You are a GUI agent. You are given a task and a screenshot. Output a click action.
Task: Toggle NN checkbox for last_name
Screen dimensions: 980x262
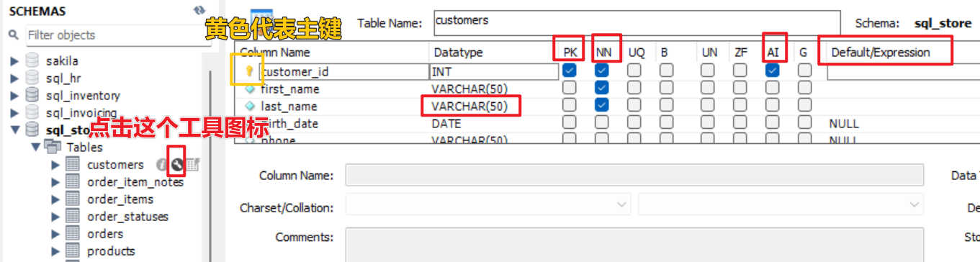[602, 105]
